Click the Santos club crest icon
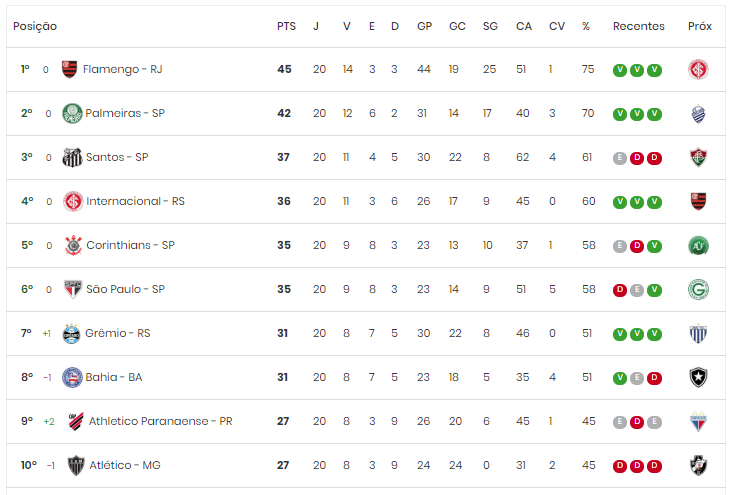 72,158
